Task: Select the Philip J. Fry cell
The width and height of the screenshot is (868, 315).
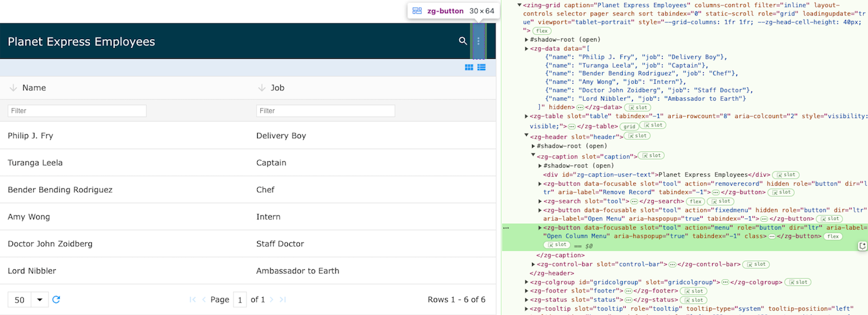Action: coord(124,136)
